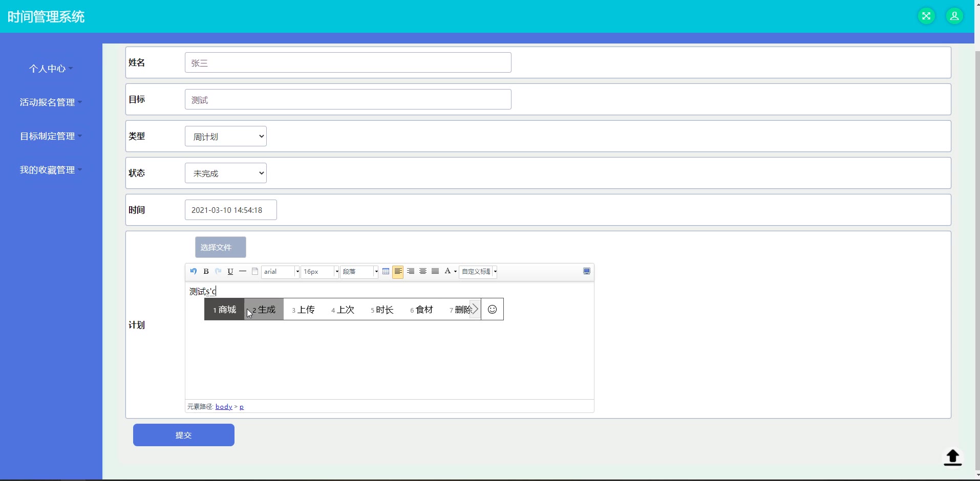Open the 状态 dropdown showing 未完成
This screenshot has width=980, height=481.
tap(226, 173)
